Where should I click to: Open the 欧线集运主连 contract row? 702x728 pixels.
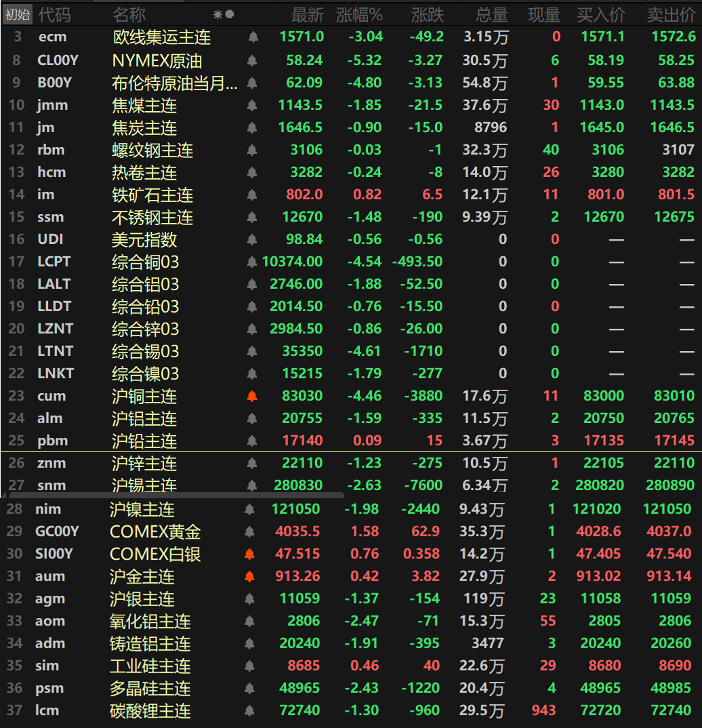[x=161, y=38]
